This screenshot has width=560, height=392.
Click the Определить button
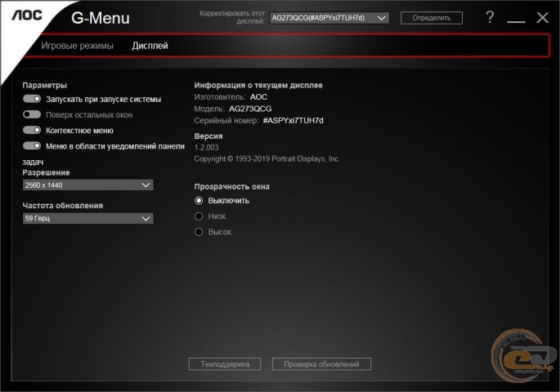coord(432,18)
